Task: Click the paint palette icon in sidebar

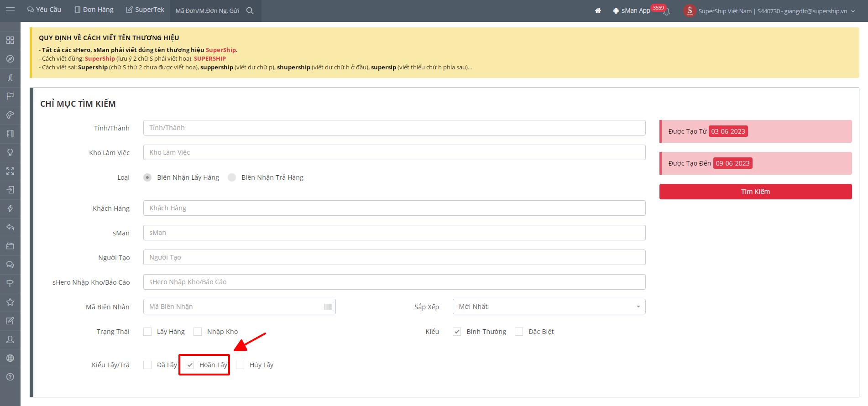Action: (x=10, y=115)
